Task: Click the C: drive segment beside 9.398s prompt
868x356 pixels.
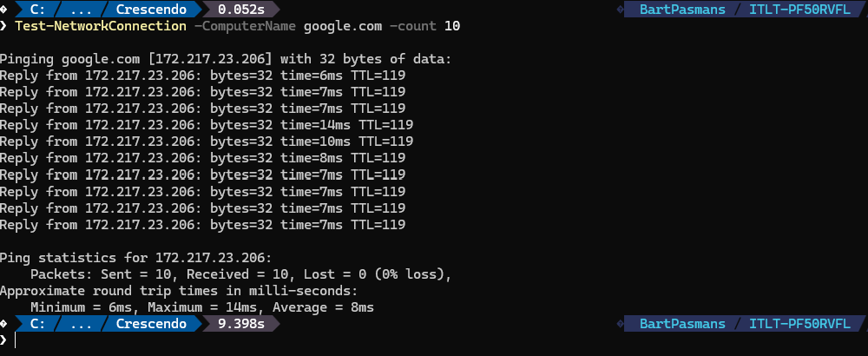Action: click(x=38, y=324)
